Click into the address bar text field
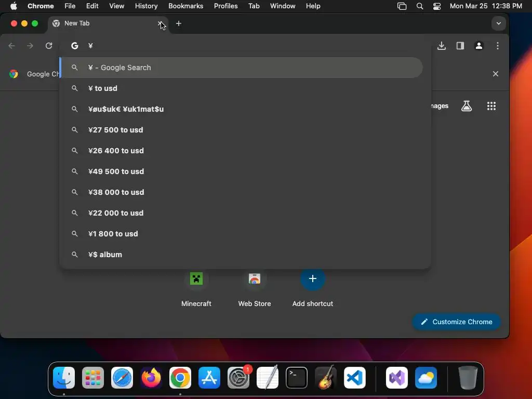This screenshot has height=399, width=532. tap(251, 46)
